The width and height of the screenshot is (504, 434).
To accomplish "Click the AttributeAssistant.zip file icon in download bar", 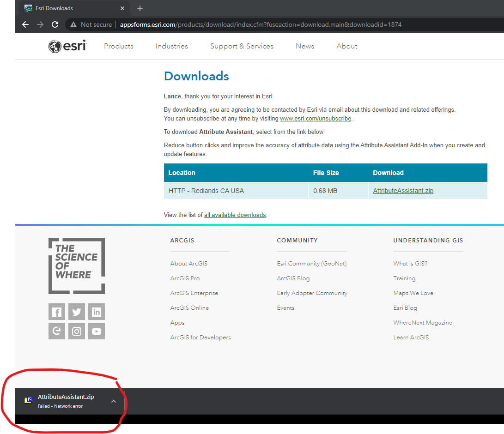I will coord(28,400).
